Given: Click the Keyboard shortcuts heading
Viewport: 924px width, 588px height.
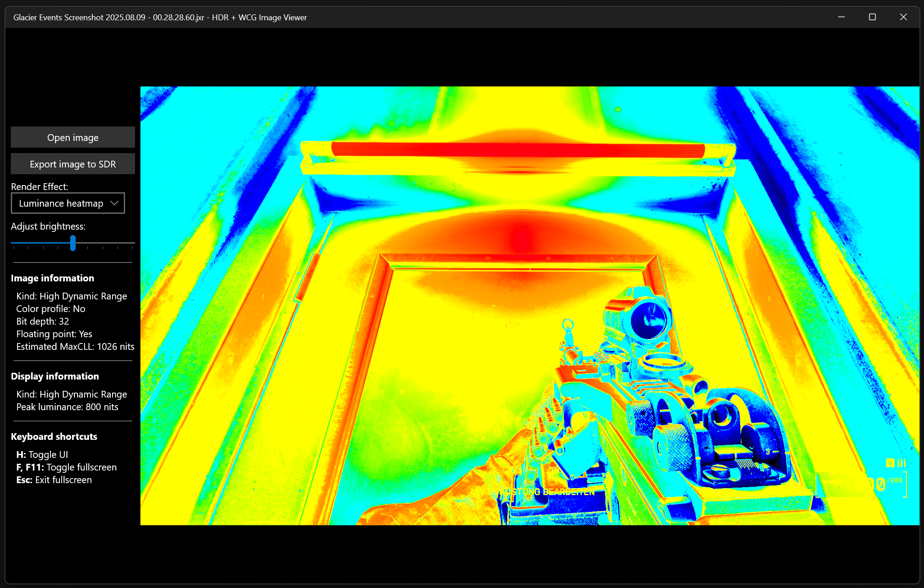Looking at the screenshot, I should [x=54, y=437].
